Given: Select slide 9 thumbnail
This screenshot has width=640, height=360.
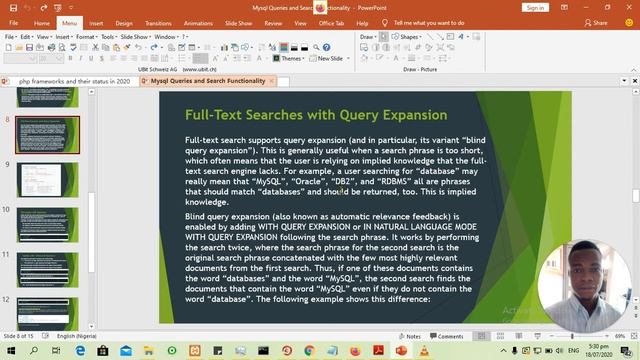Looking at the screenshot, I should tap(47, 180).
